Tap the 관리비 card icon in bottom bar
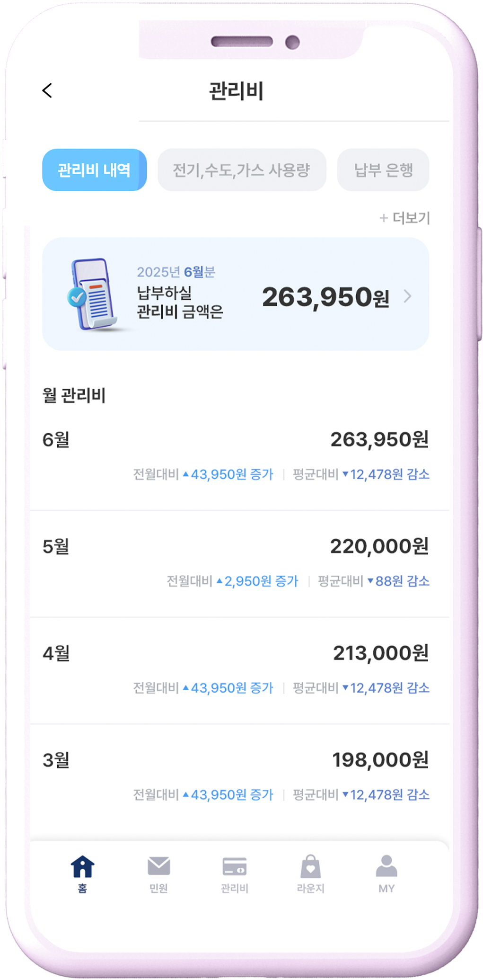The image size is (483, 980). [x=235, y=867]
